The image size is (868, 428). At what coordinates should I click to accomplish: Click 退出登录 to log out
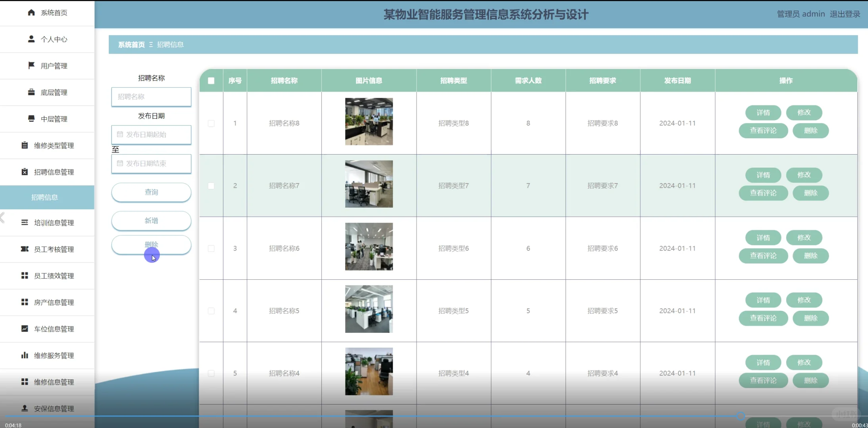[x=845, y=14]
